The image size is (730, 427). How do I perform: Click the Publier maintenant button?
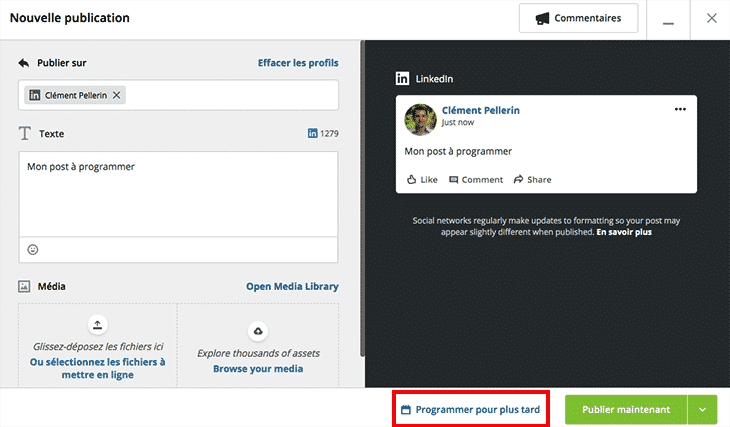coord(626,410)
